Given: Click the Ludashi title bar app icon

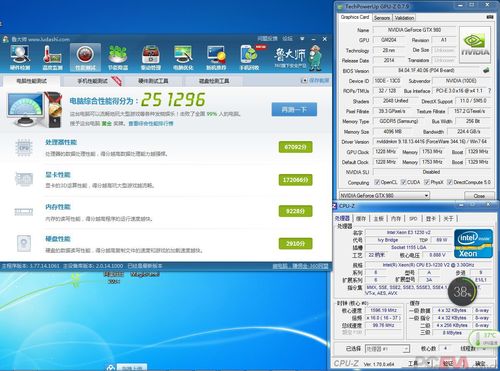Looking at the screenshot, I should tap(6, 39).
